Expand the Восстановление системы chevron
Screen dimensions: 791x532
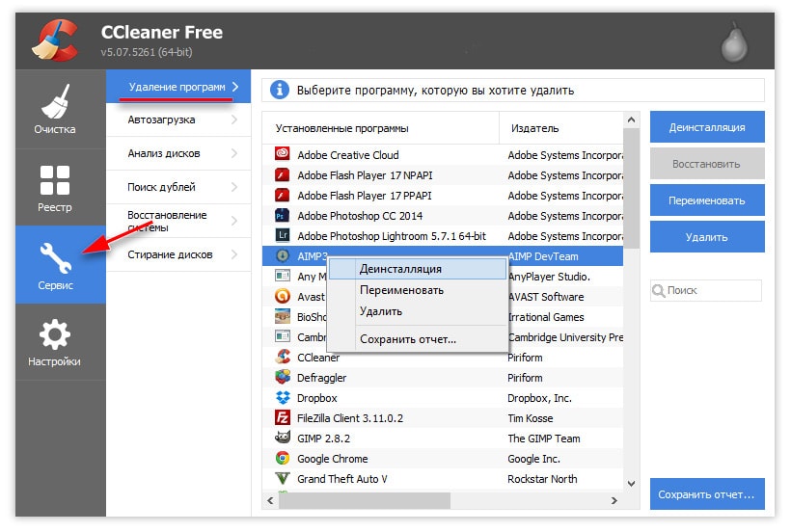(x=234, y=221)
